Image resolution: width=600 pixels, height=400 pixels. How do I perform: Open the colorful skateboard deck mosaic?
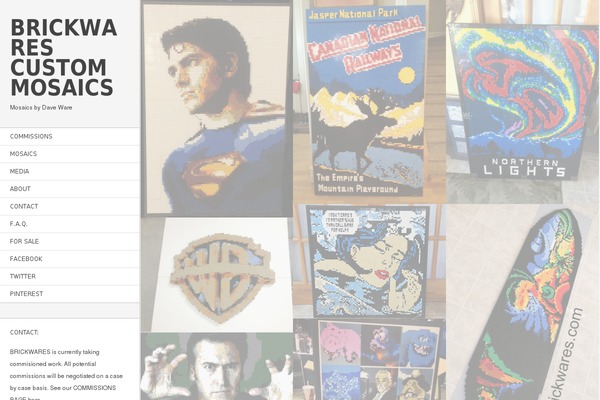tap(523, 302)
